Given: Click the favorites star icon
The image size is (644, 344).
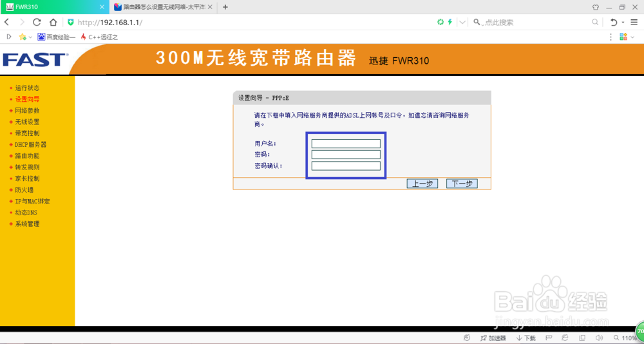Looking at the screenshot, I should pyautogui.click(x=23, y=37).
